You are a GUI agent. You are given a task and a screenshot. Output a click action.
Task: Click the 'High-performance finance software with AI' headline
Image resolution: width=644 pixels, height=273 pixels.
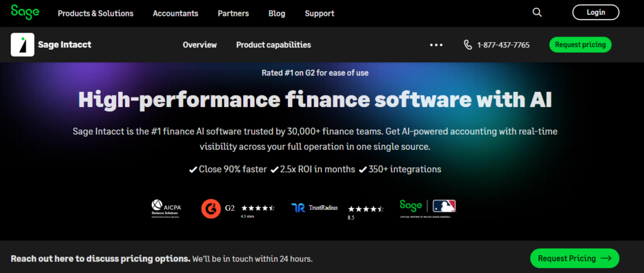click(315, 100)
